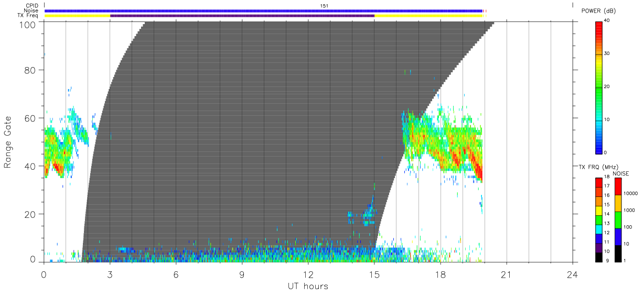The height and width of the screenshot is (297, 644).
Task: Click the Range Gate y-axis title
Action: tap(8, 142)
